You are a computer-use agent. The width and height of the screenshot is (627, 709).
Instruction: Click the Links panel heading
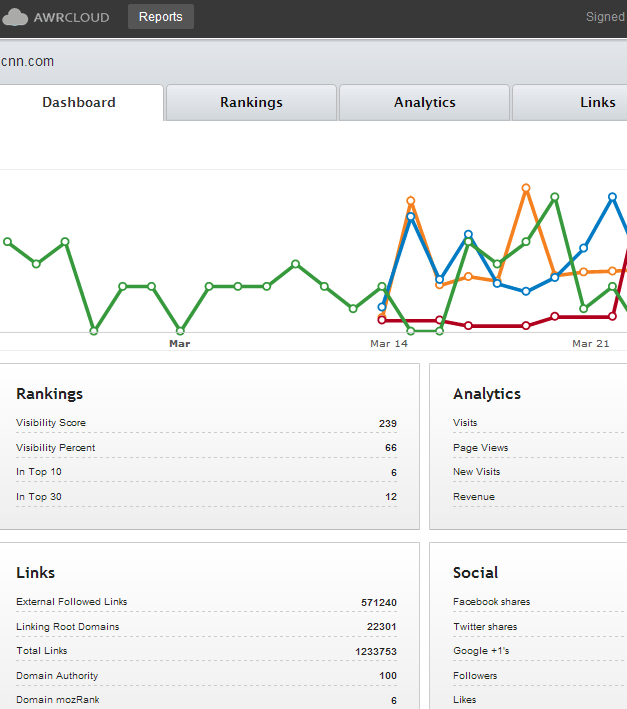pyautogui.click(x=36, y=573)
